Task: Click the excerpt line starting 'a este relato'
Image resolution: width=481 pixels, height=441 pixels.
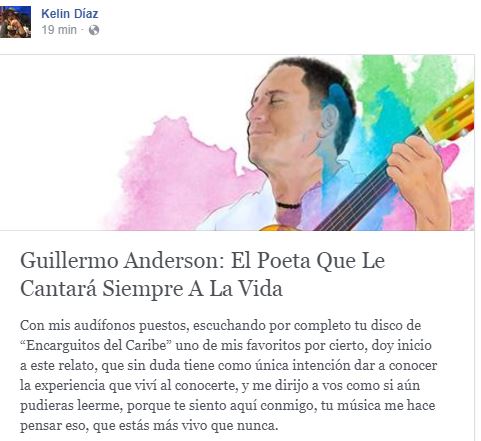Action: point(228,366)
